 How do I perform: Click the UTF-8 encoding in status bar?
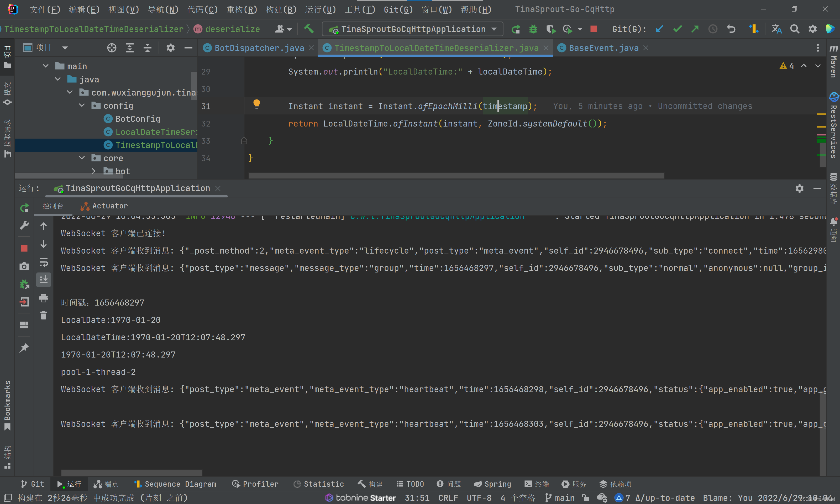click(479, 498)
